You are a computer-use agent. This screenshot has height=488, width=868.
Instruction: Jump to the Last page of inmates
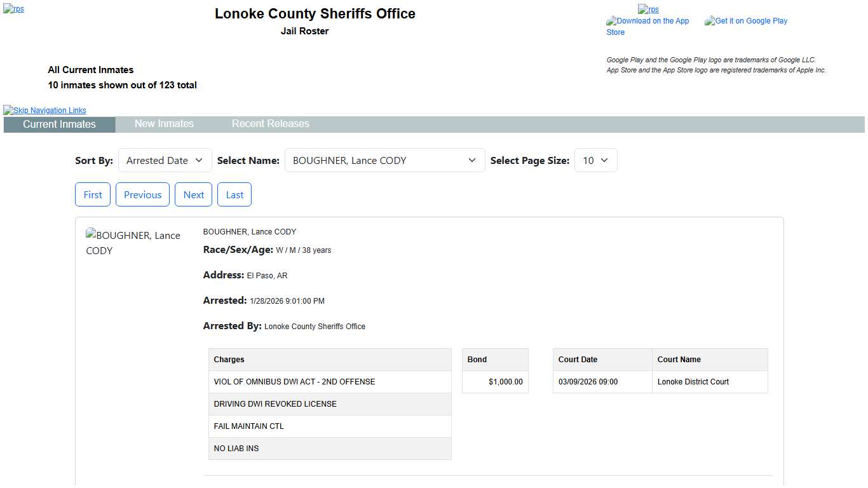tap(234, 195)
